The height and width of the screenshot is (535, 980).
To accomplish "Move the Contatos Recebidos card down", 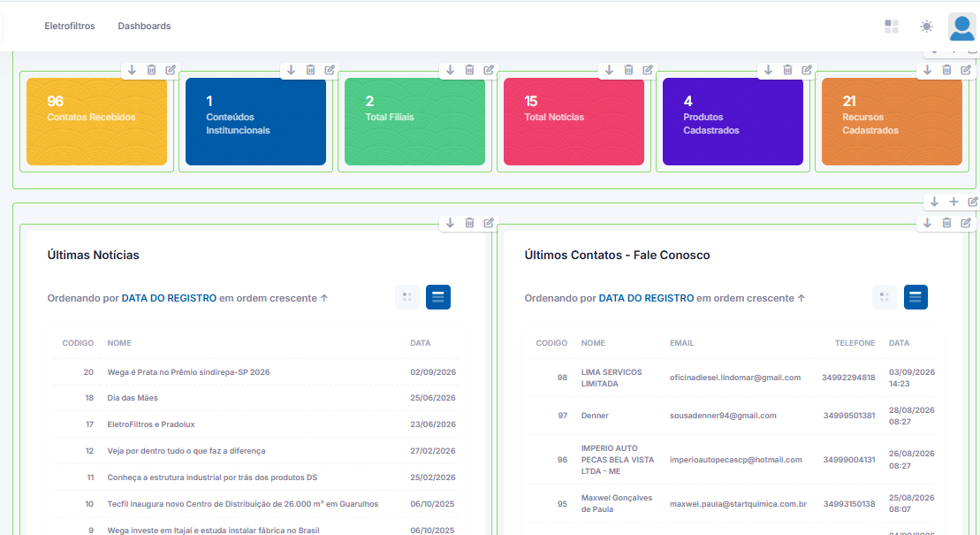I will [132, 70].
